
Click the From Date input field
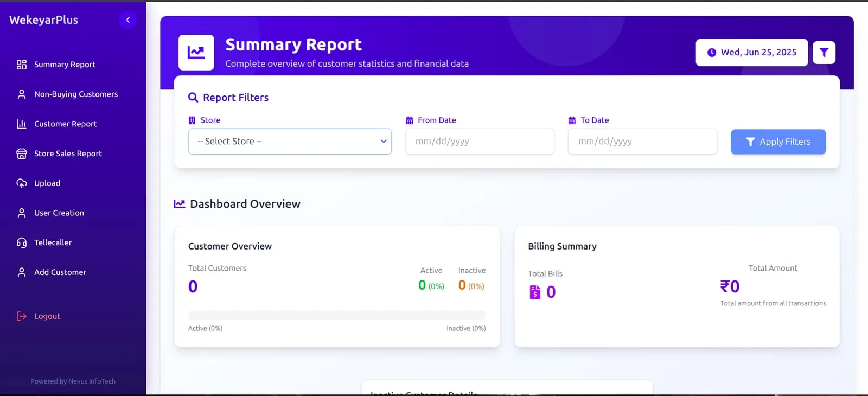click(480, 142)
